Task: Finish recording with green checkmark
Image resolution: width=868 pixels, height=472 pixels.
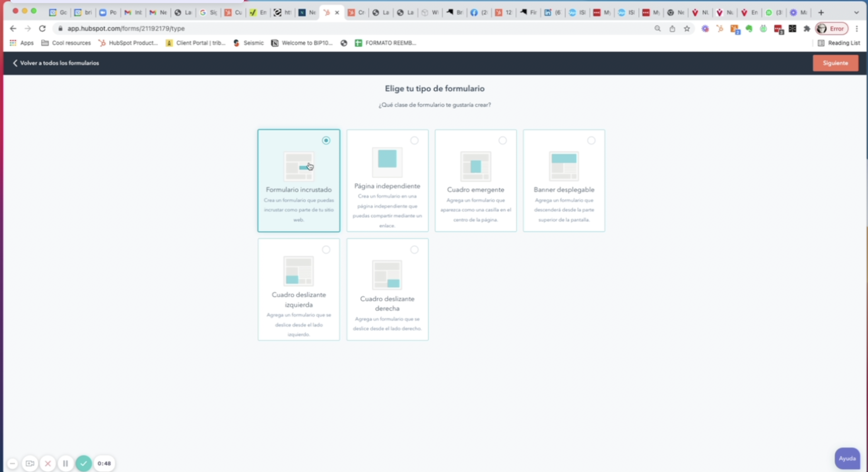Action: 84,463
